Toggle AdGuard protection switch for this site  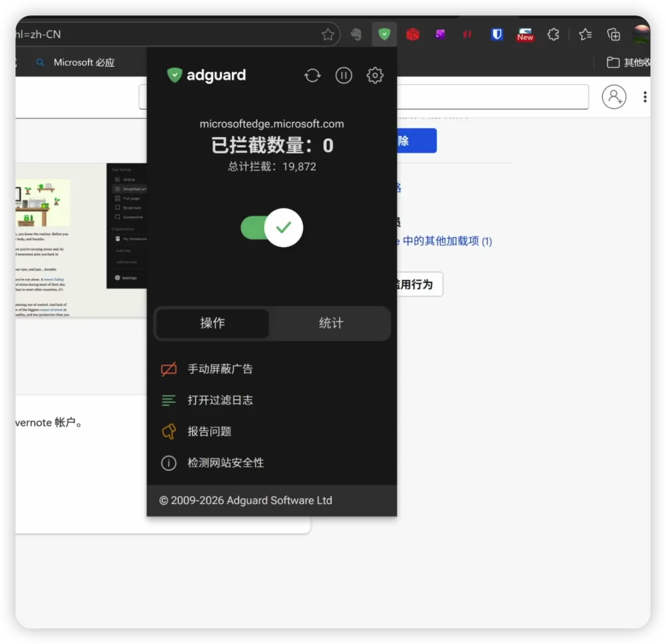272,227
